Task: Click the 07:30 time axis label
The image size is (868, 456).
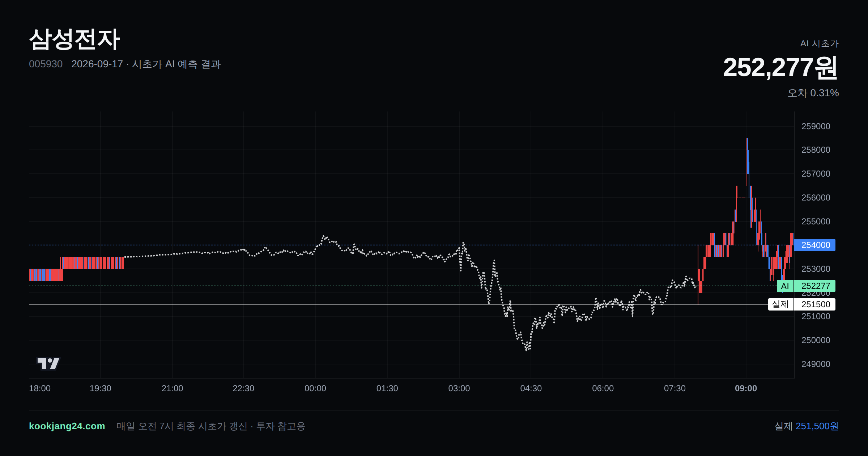Action: (675, 388)
